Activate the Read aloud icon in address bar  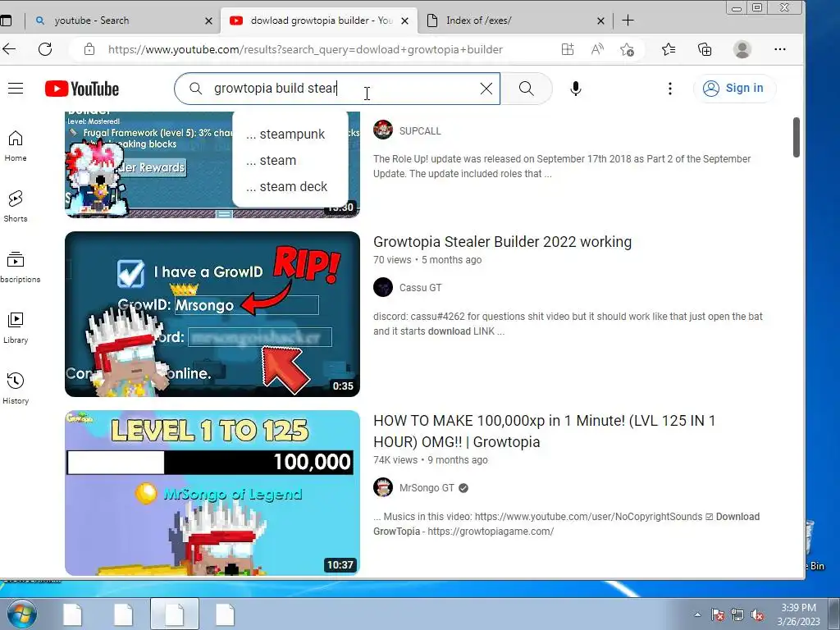[x=597, y=49]
